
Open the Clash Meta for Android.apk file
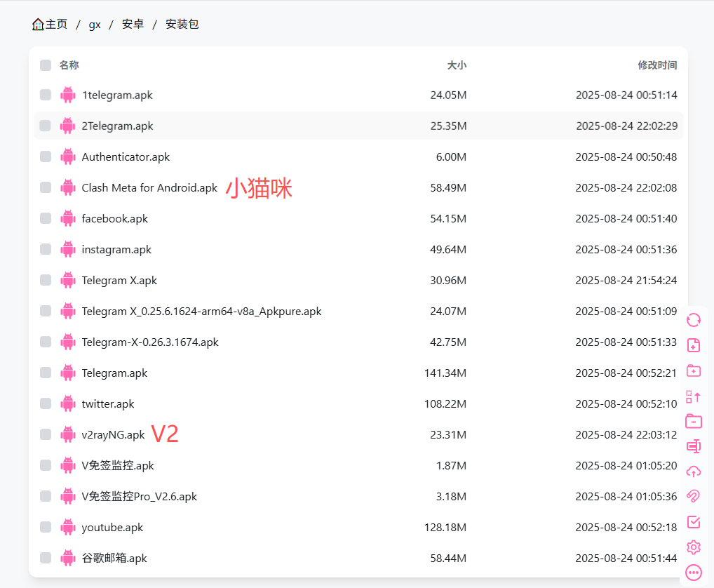point(149,188)
